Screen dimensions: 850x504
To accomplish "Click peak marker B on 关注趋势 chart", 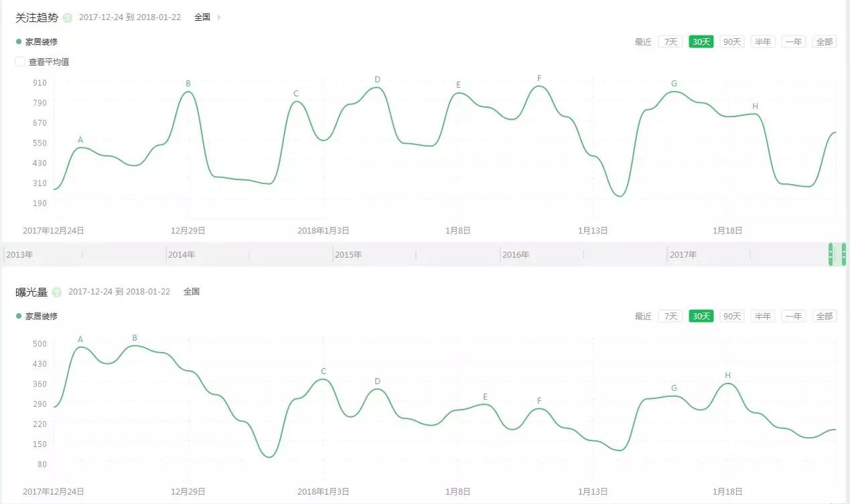I will (x=188, y=84).
